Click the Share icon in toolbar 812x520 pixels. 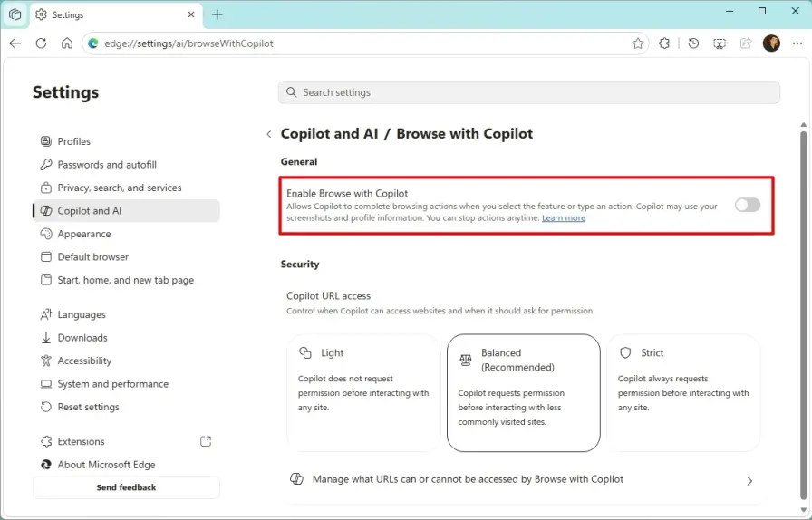pyautogui.click(x=746, y=43)
